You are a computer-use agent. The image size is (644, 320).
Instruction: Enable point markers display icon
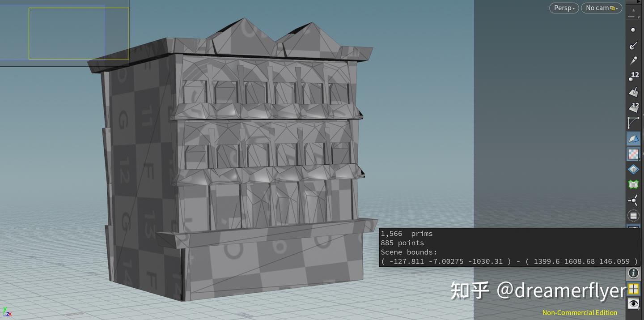(633, 29)
